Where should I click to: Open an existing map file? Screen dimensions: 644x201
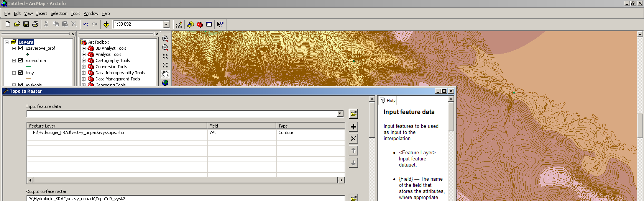click(x=17, y=24)
